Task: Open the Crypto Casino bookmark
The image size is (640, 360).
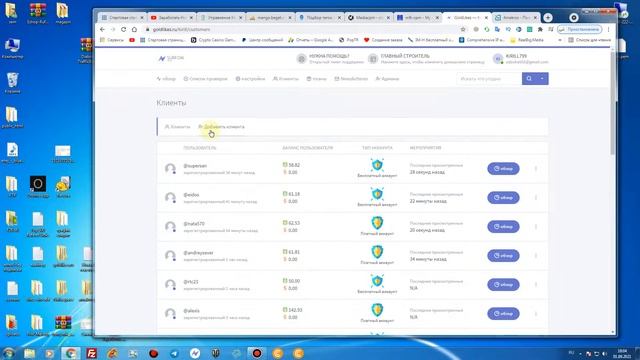Action: pyautogui.click(x=213, y=40)
